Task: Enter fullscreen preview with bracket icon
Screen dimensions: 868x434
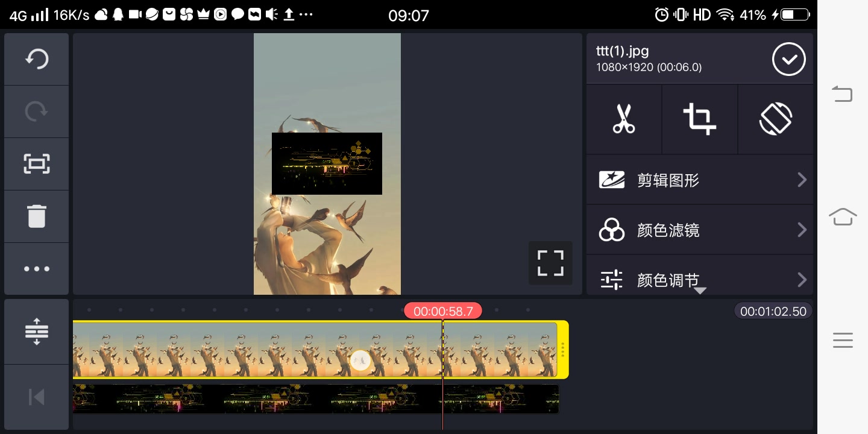Action: click(x=550, y=263)
